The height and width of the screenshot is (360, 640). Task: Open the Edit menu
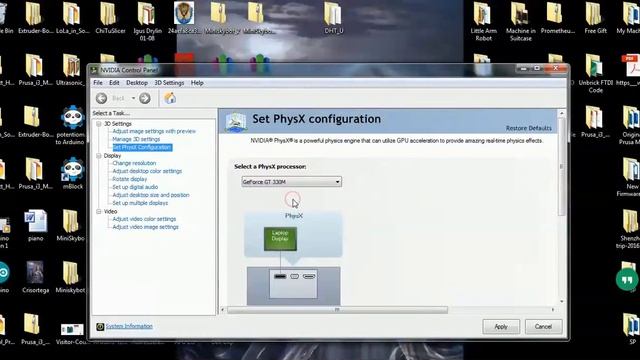point(114,83)
